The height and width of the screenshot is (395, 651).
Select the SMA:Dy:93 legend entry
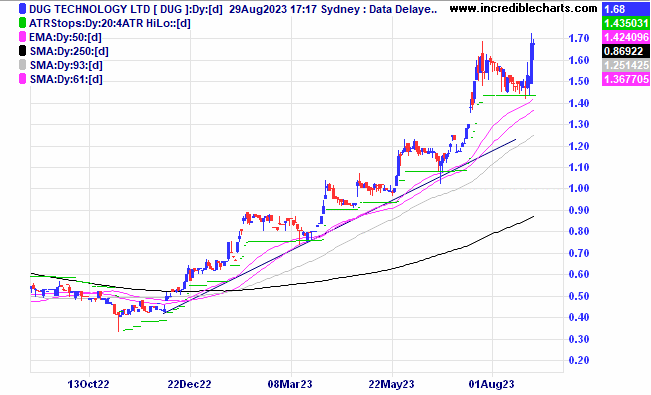pyautogui.click(x=66, y=65)
